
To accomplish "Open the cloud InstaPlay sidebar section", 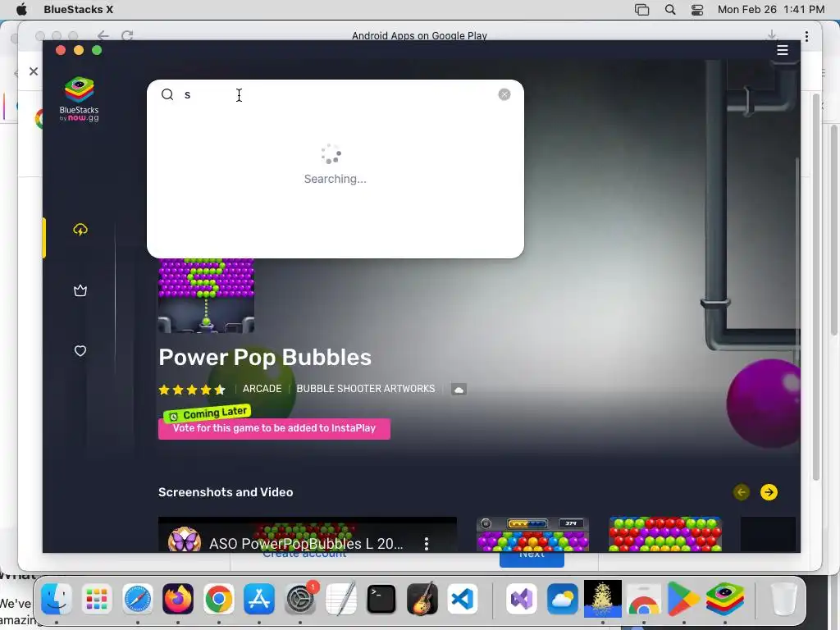I will [x=80, y=230].
